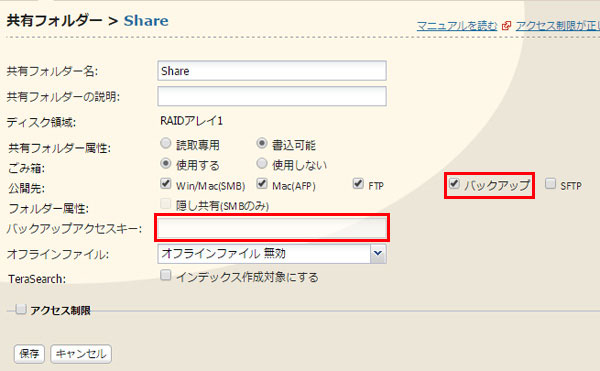Toggle Mac(AFP) checkbox
This screenshot has height=371, width=600.
point(262,184)
